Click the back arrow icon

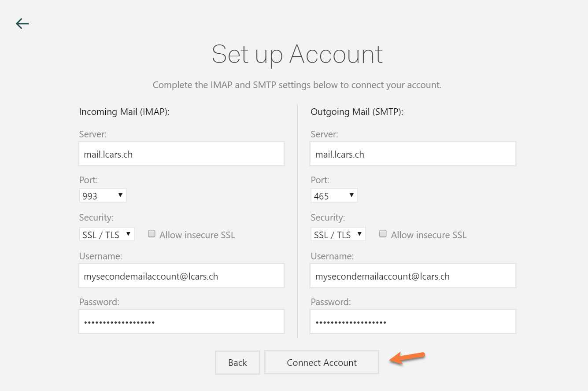coord(22,23)
